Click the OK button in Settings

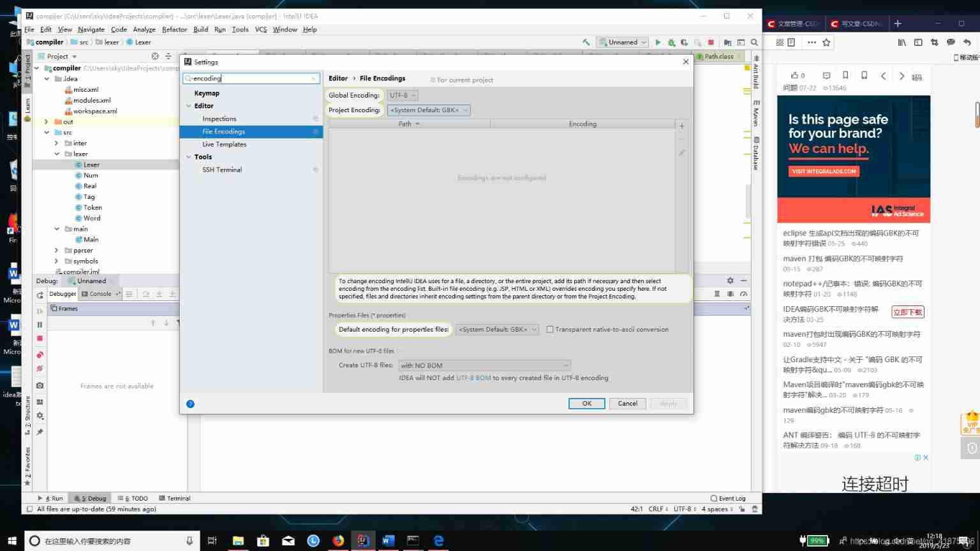click(x=586, y=403)
